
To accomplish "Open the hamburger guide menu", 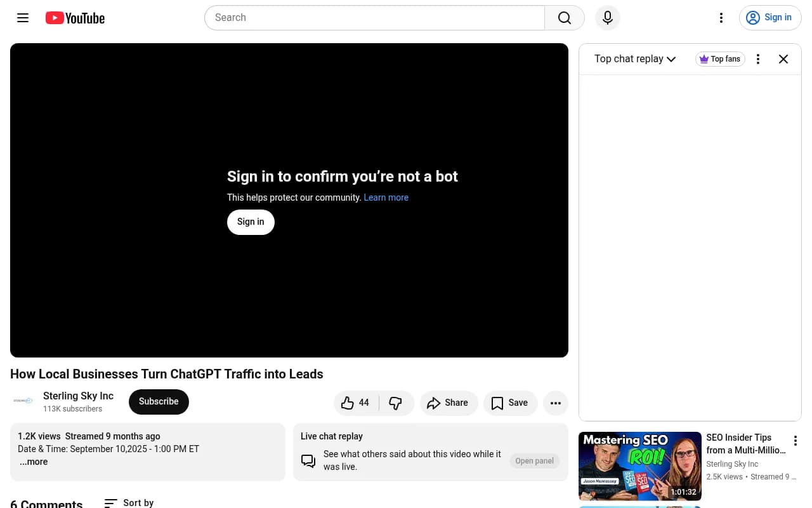I will point(23,18).
